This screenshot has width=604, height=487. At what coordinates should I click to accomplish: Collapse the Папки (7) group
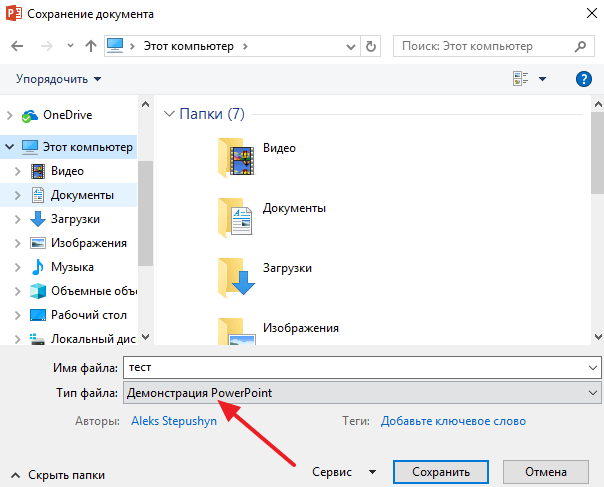[x=169, y=114]
